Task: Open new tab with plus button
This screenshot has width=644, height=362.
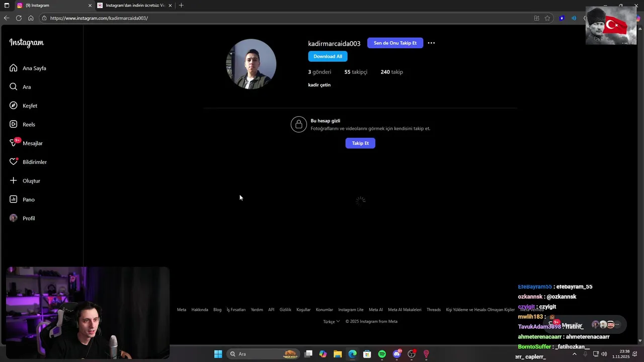Action: click(x=181, y=6)
